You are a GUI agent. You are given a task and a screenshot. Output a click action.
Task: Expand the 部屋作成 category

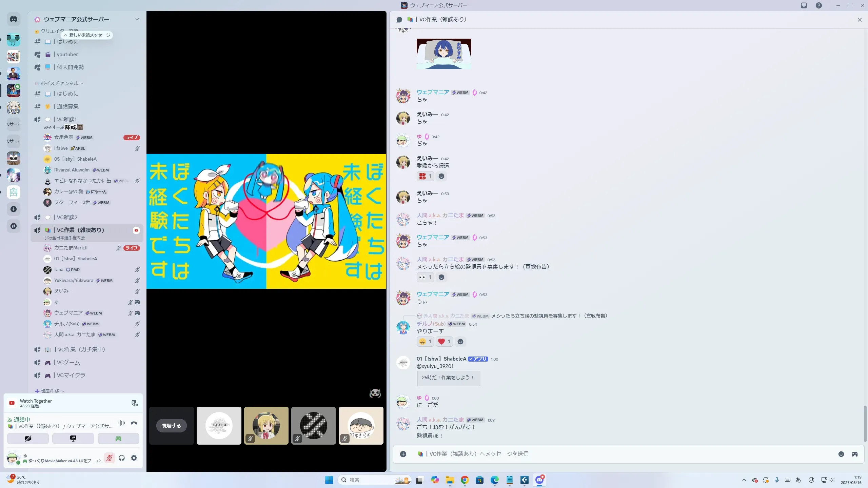tap(50, 391)
